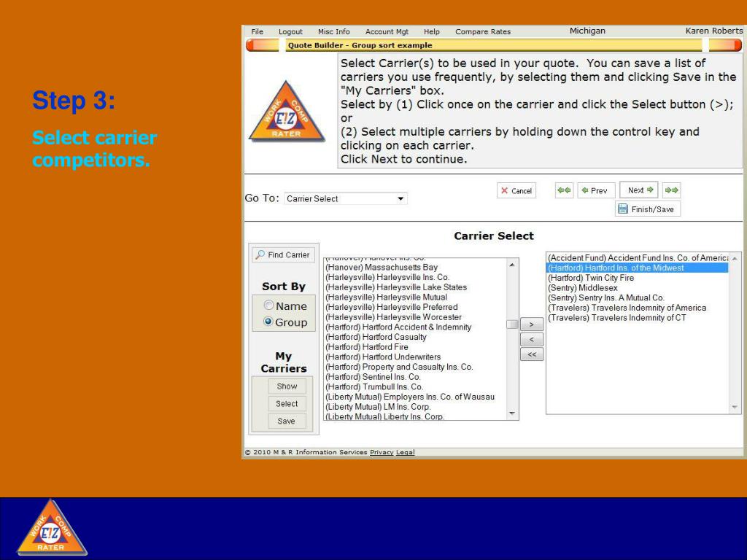This screenshot has height=560, width=747.
Task: Click the Show button under My Carriers
Action: (287, 386)
